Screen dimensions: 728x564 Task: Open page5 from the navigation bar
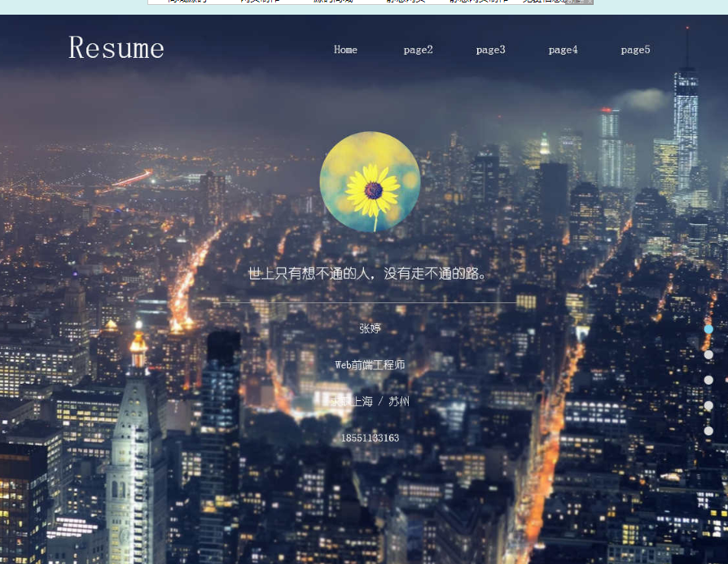pyautogui.click(x=635, y=50)
